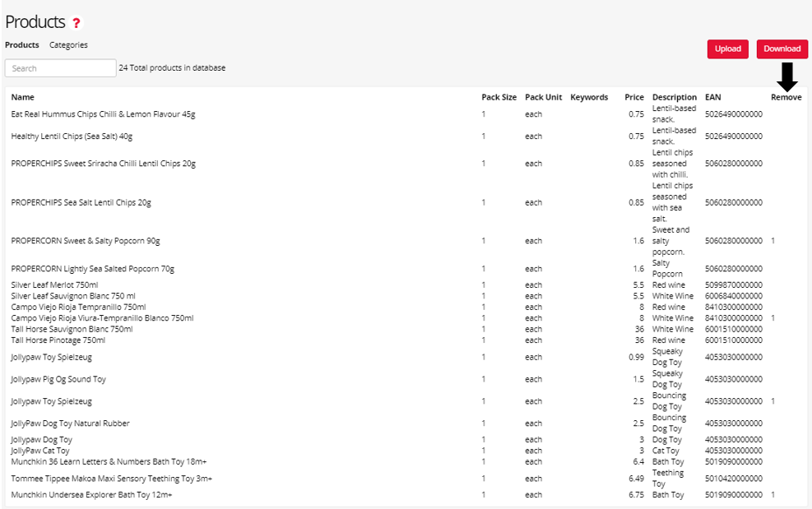Click the Download button
The width and height of the screenshot is (812, 509).
pos(782,49)
